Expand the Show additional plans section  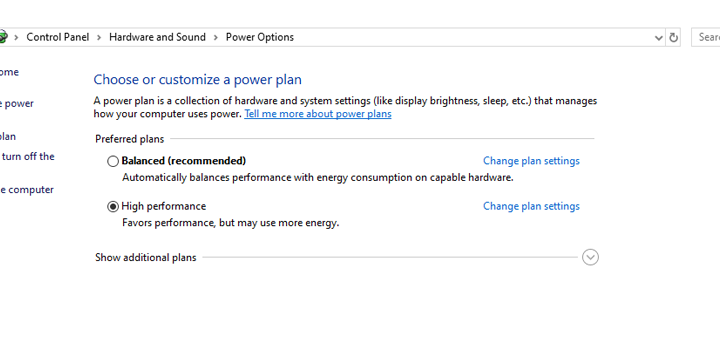click(590, 257)
